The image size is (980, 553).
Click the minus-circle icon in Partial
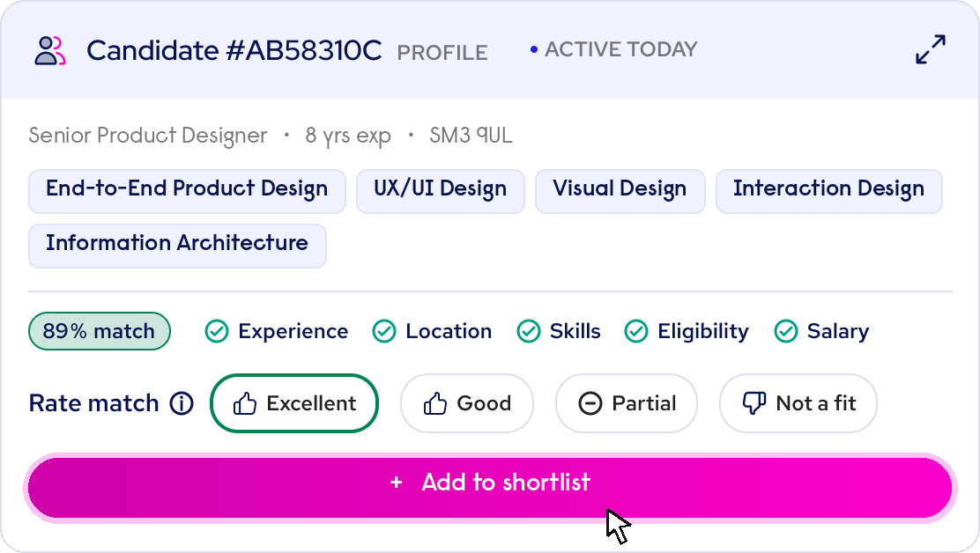(590, 404)
